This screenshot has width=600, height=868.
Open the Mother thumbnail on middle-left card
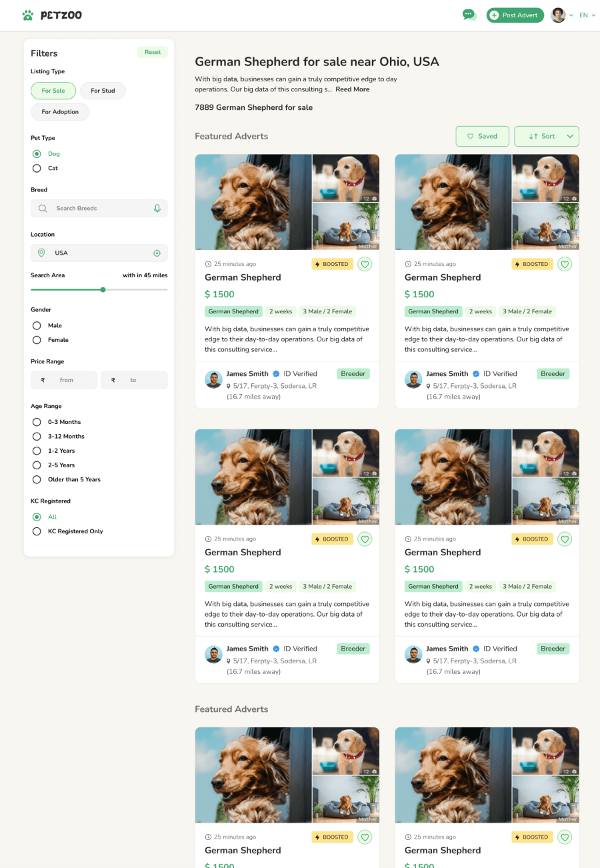click(x=346, y=501)
